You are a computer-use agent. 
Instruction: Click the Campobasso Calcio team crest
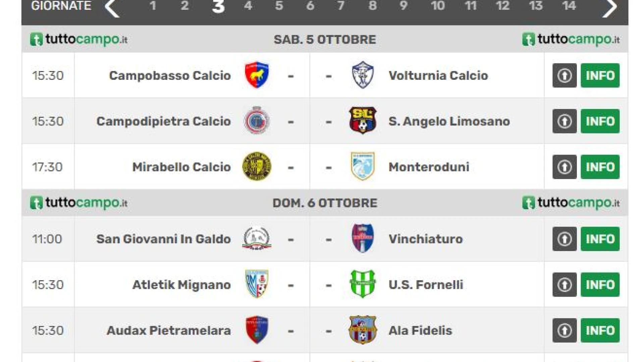[257, 75]
